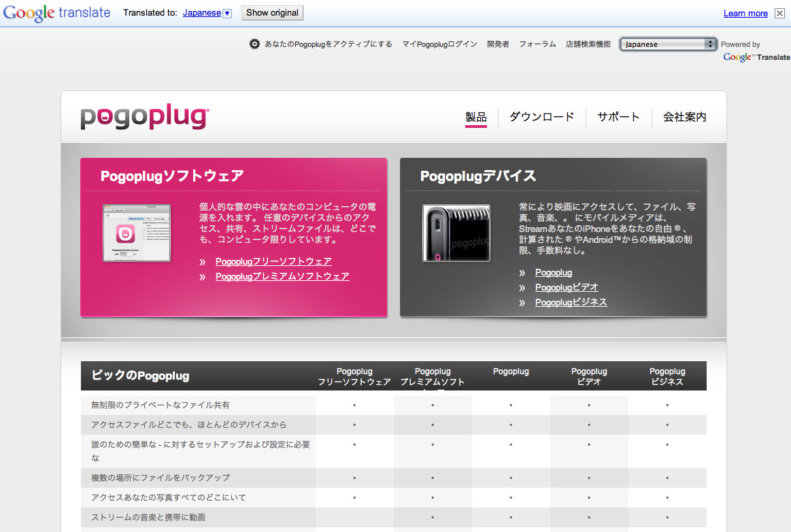Click the ピックのPogoplug table heading
Image resolution: width=791 pixels, height=532 pixels.
(140, 376)
